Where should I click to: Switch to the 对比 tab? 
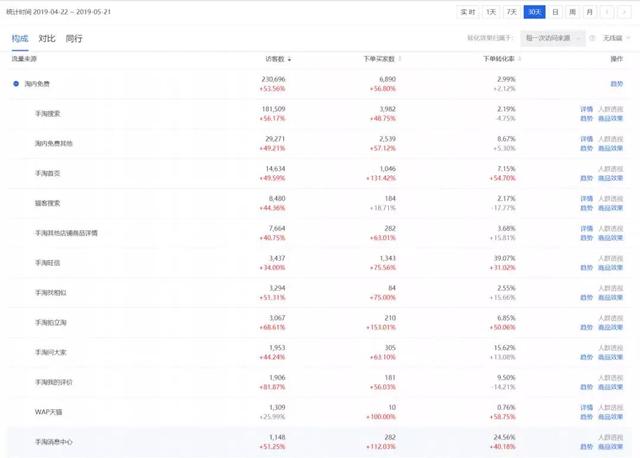tap(47, 38)
